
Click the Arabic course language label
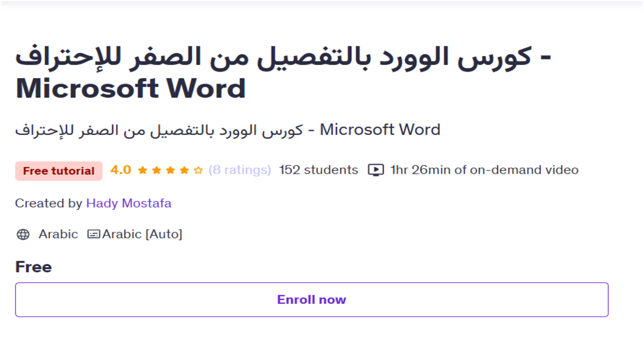58,234
